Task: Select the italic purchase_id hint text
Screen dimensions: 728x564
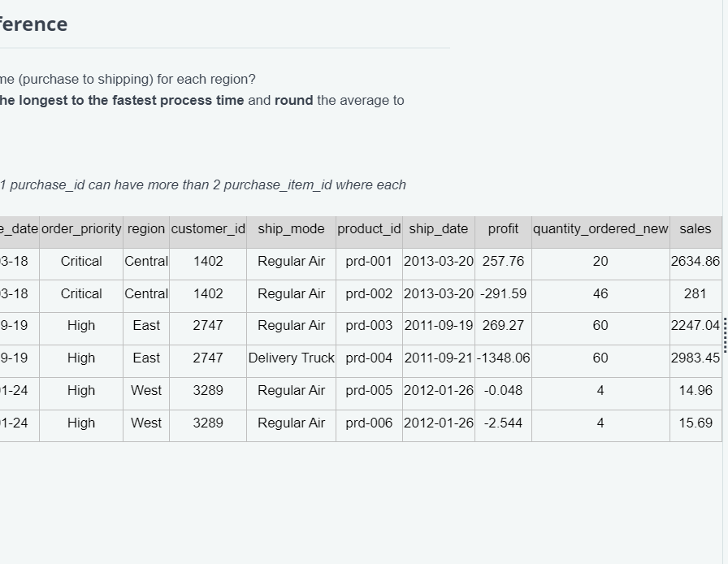Action: (x=203, y=184)
